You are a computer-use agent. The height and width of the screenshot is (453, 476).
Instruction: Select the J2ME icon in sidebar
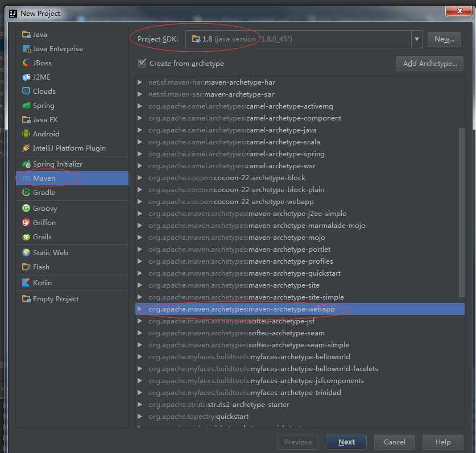(26, 77)
